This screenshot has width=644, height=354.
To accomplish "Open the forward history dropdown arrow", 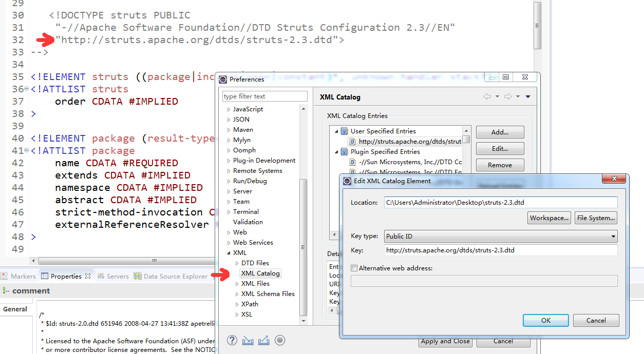I will click(518, 97).
